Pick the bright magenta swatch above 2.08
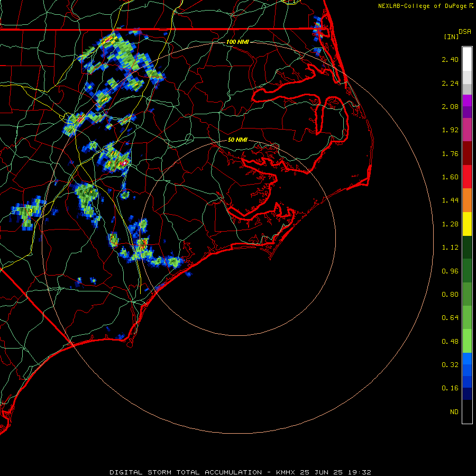 point(467,100)
